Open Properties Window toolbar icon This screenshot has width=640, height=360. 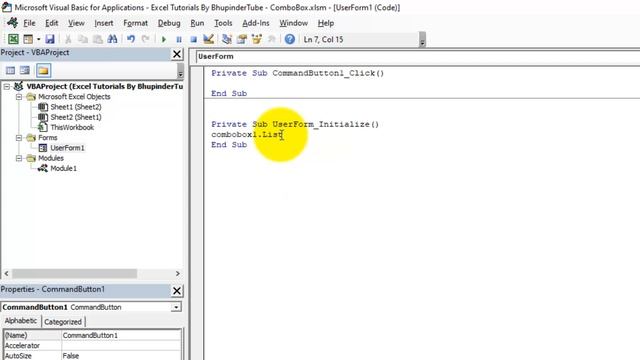coord(242,39)
